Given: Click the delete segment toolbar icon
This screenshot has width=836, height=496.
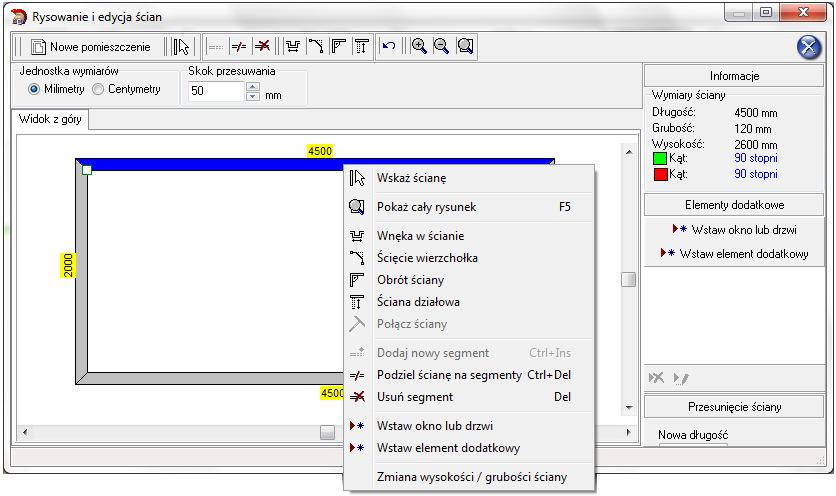Looking at the screenshot, I should pos(262,47).
